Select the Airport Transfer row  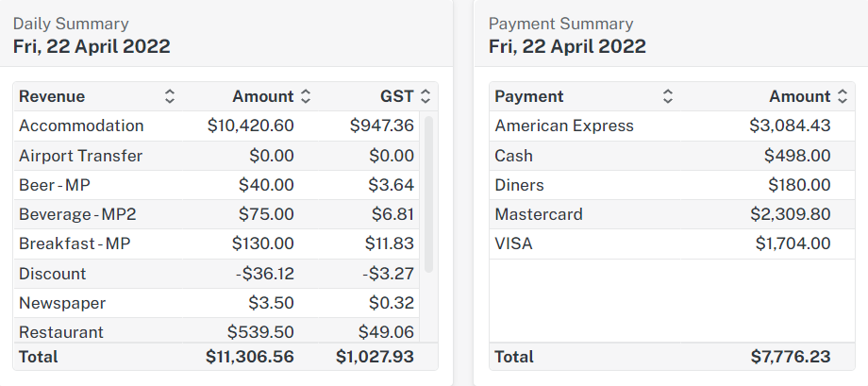tap(81, 156)
